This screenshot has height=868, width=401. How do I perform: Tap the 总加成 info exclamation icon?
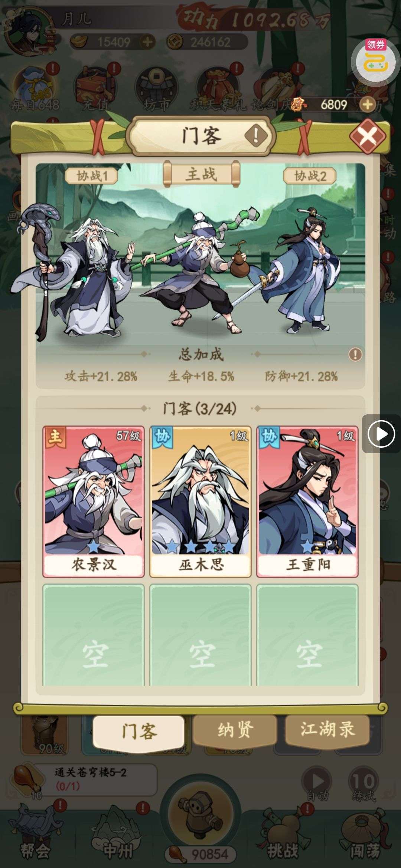(x=355, y=355)
